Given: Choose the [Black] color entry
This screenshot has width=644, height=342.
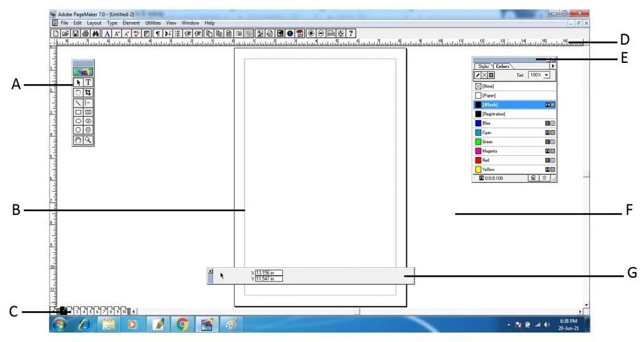Looking at the screenshot, I should click(x=514, y=105).
